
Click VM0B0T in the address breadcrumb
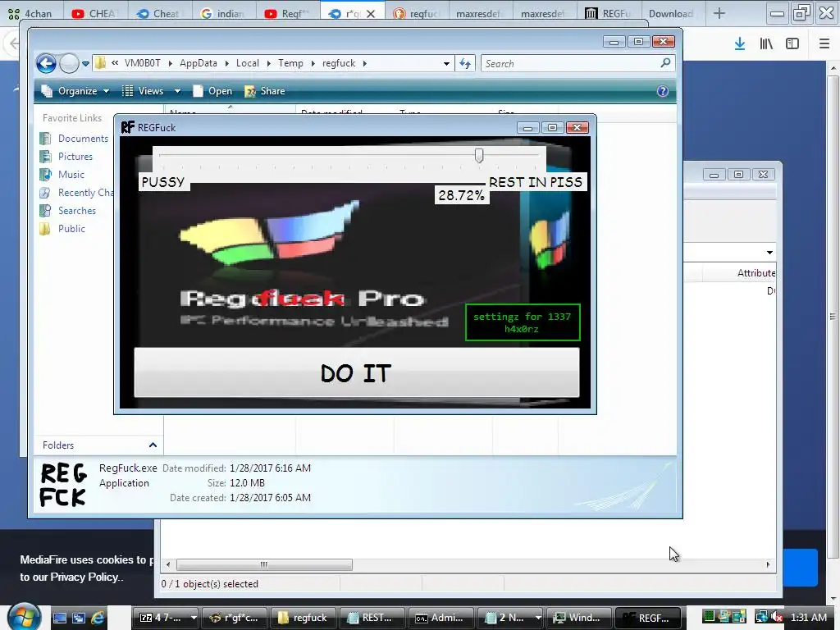[x=143, y=63]
